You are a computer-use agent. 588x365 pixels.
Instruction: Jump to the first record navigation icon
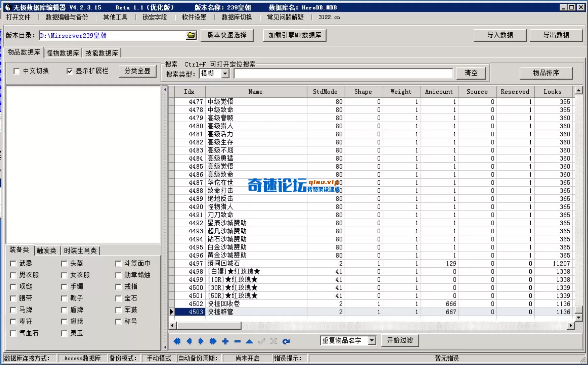click(177, 341)
